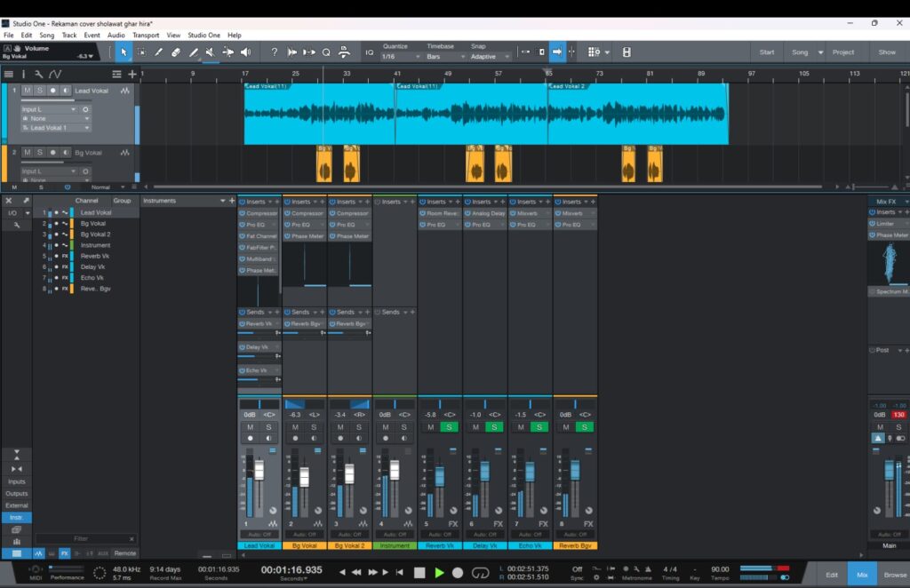
Task: Toggle autoscroll arrow button in toolbar
Action: click(x=556, y=52)
